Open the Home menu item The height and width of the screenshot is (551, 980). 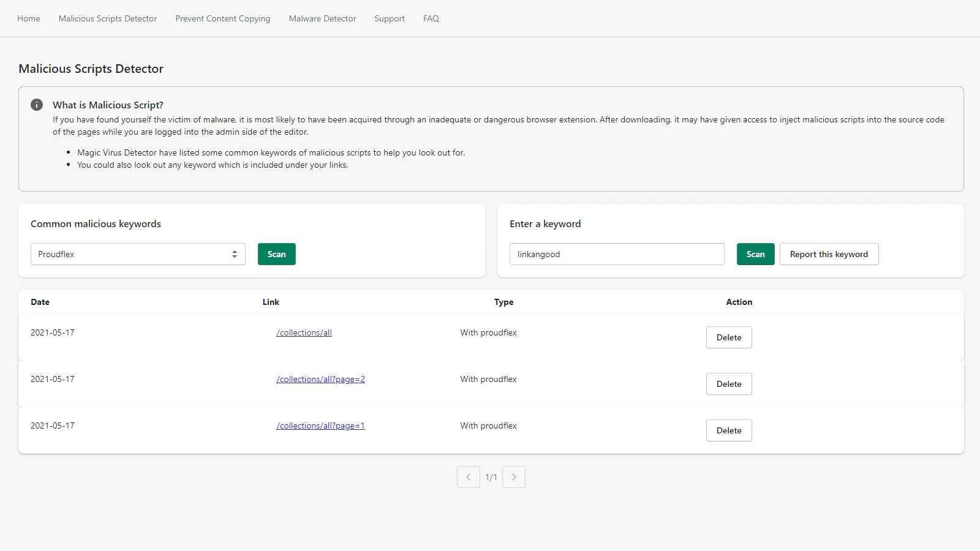(x=29, y=18)
